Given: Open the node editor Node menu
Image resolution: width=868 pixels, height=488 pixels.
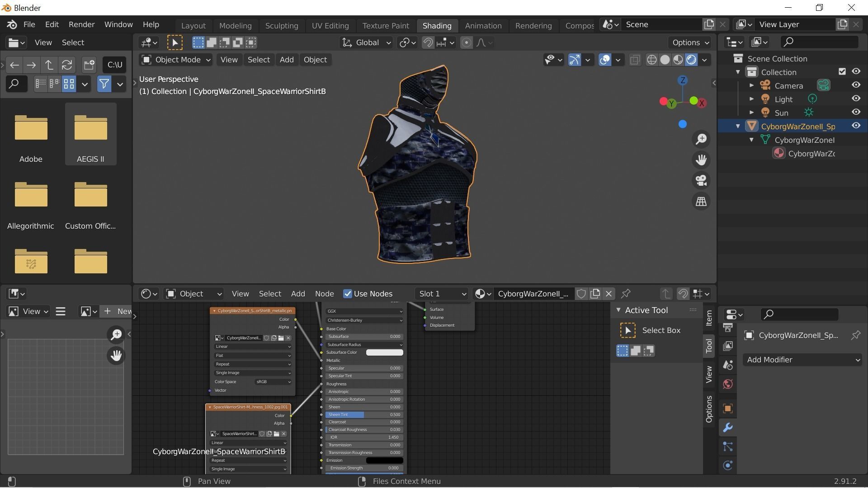Looking at the screenshot, I should coord(324,294).
